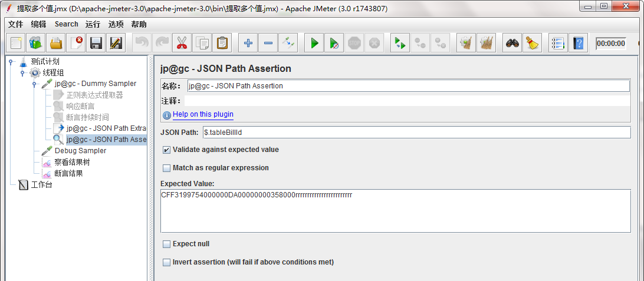Click the Paste clipboard icon

[x=222, y=42]
